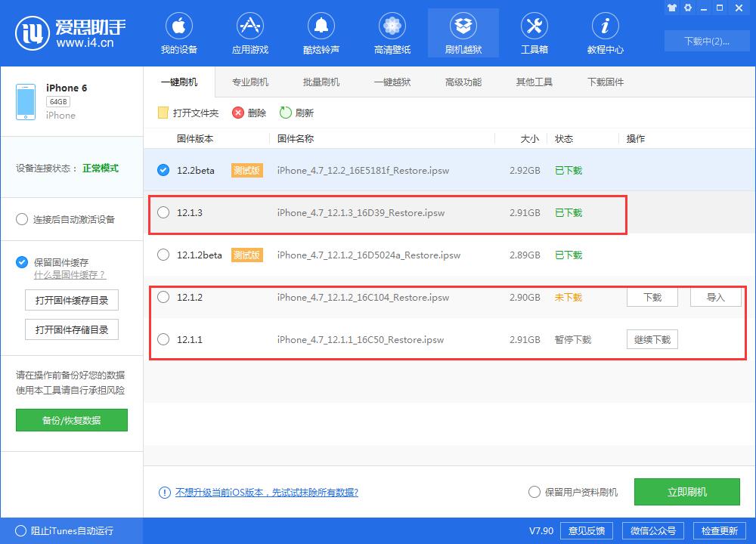
Task: Select the 刷机越狱 box icon
Action: (x=463, y=24)
